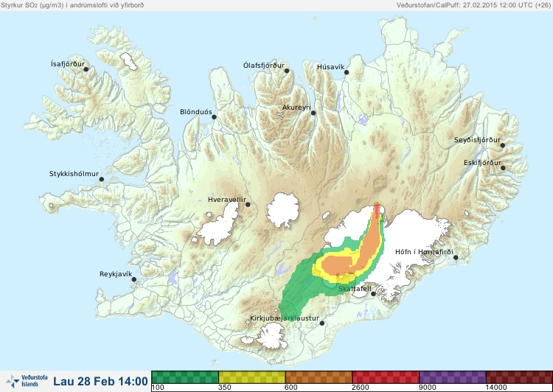Viewport: 553px width, 392px height.
Task: Select the green 100 legend swatch
Action: click(x=185, y=377)
